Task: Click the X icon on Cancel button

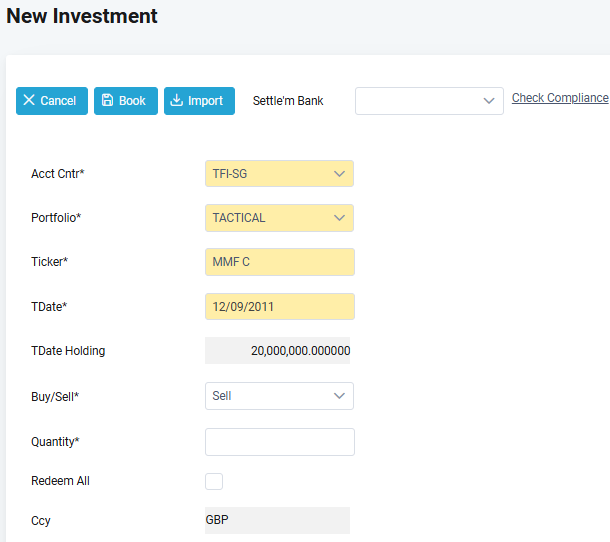Action: click(x=29, y=100)
